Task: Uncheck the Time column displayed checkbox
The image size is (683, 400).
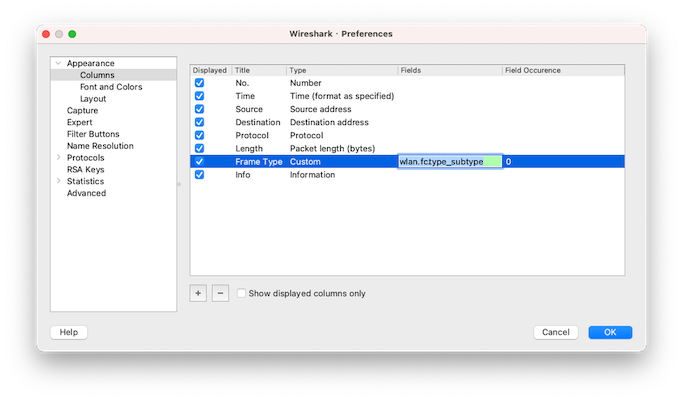Action: (x=199, y=96)
